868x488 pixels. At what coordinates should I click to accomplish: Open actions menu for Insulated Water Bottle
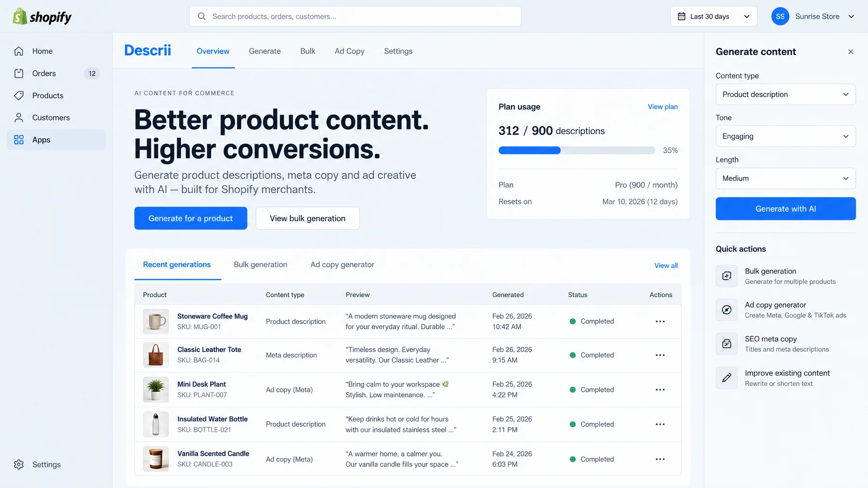pos(660,424)
